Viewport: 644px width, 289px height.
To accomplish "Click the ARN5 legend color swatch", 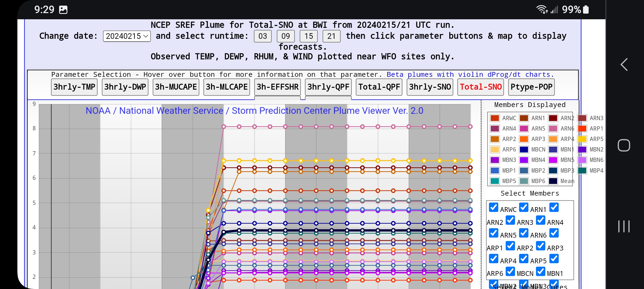I will tap(524, 128).
